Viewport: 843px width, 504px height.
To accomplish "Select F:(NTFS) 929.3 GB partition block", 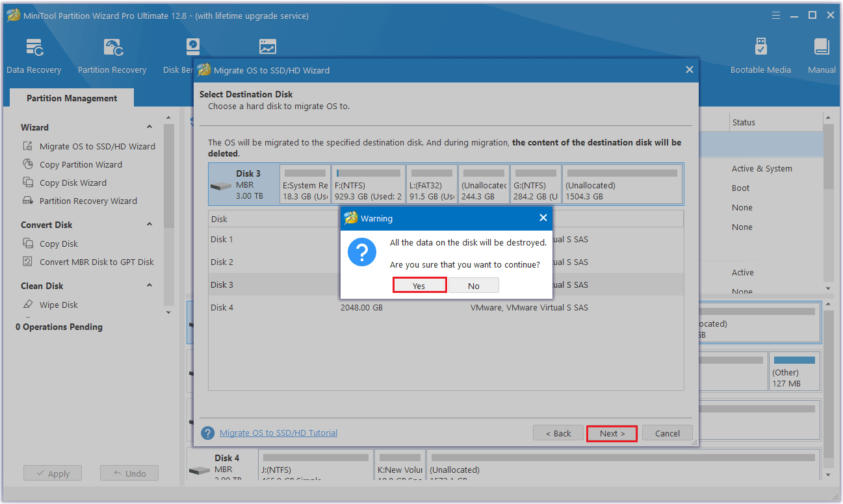I will (x=368, y=184).
